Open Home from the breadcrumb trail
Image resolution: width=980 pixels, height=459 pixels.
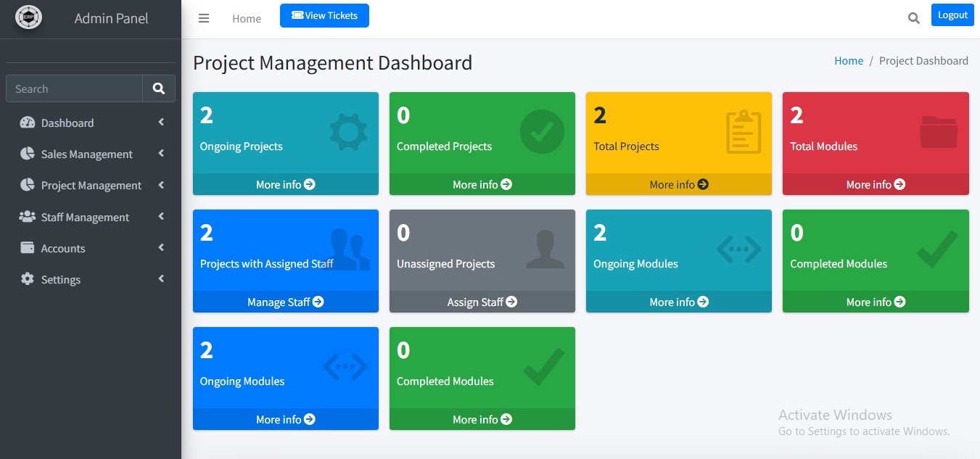click(x=849, y=61)
